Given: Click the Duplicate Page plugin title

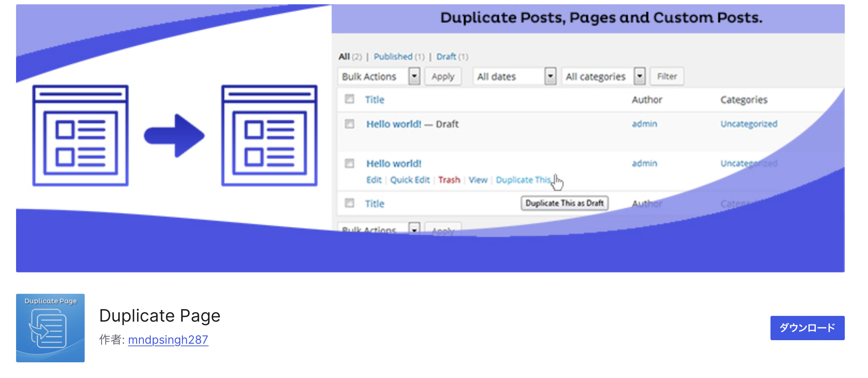Looking at the screenshot, I should click(x=160, y=316).
